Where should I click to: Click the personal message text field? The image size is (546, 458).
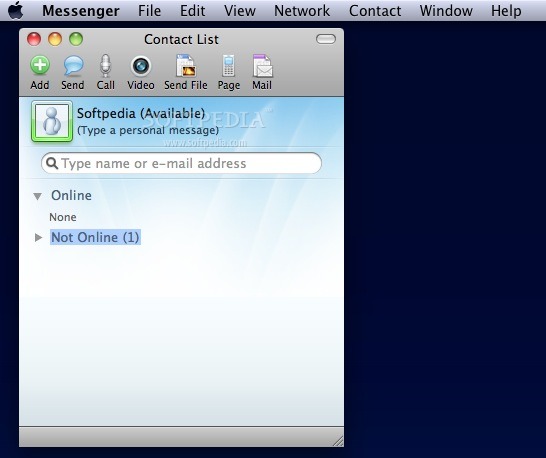pos(148,130)
